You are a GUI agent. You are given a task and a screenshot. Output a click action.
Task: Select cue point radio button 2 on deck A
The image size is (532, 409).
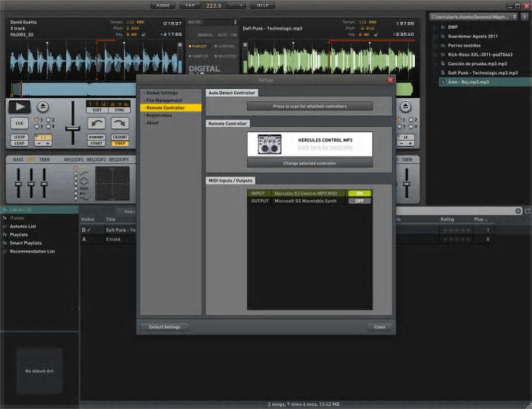coord(49,120)
